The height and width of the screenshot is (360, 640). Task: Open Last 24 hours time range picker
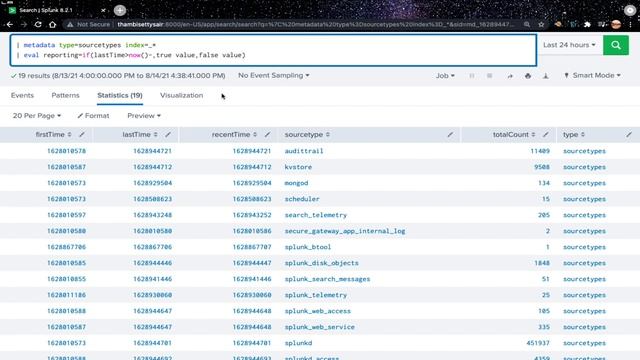pyautogui.click(x=569, y=45)
